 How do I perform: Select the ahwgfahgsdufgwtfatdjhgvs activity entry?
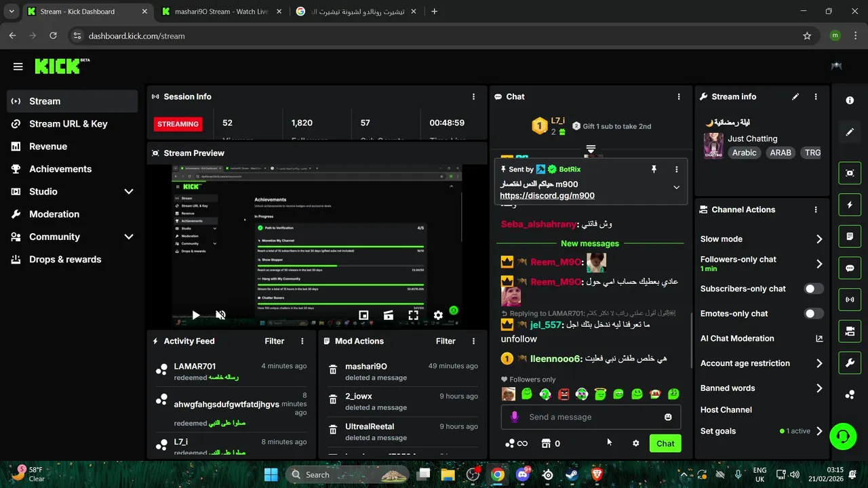231,409
